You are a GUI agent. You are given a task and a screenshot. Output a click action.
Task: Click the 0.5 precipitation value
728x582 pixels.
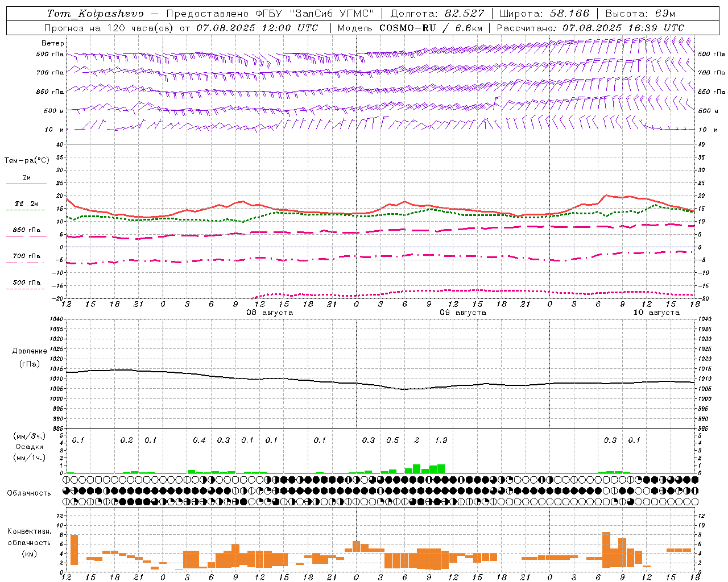pyautogui.click(x=392, y=440)
